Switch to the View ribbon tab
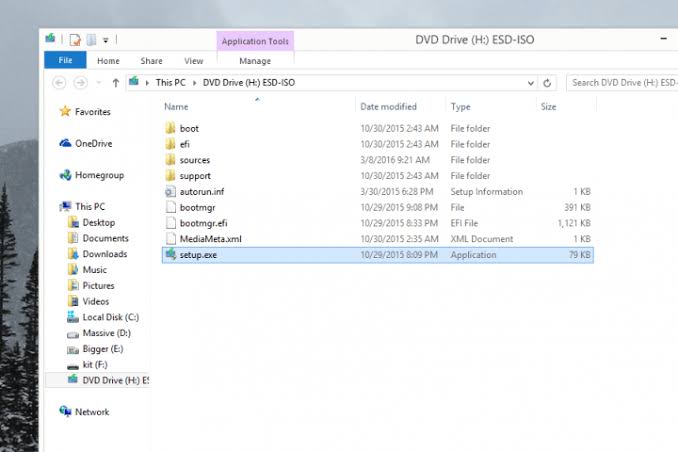This screenshot has width=678, height=452. click(x=193, y=61)
